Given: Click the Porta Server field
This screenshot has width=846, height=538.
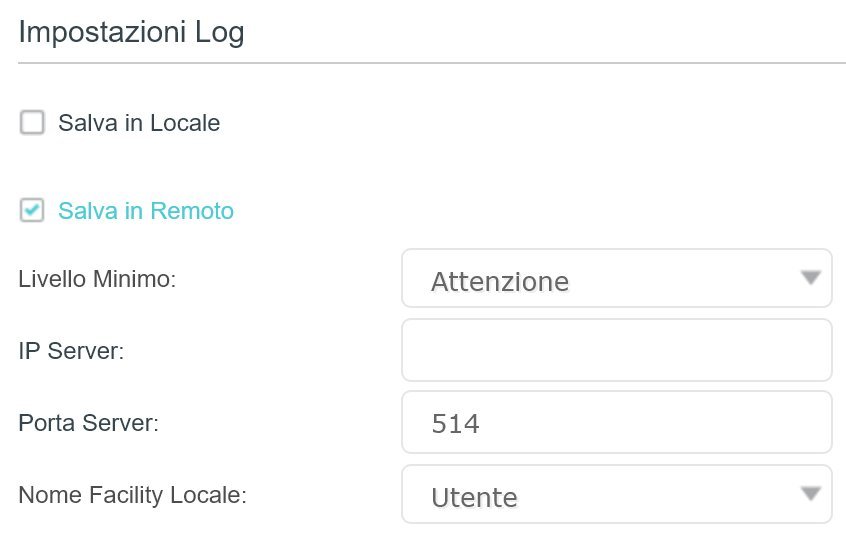Looking at the screenshot, I should pyautogui.click(x=616, y=422).
